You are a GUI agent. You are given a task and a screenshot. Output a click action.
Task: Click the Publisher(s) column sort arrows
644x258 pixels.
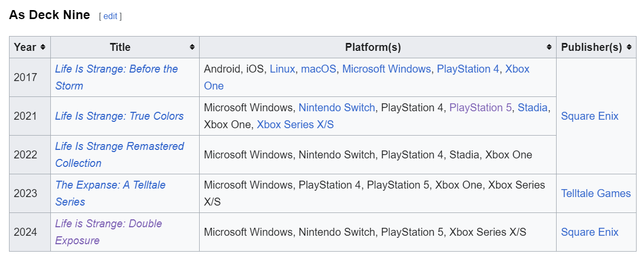629,47
